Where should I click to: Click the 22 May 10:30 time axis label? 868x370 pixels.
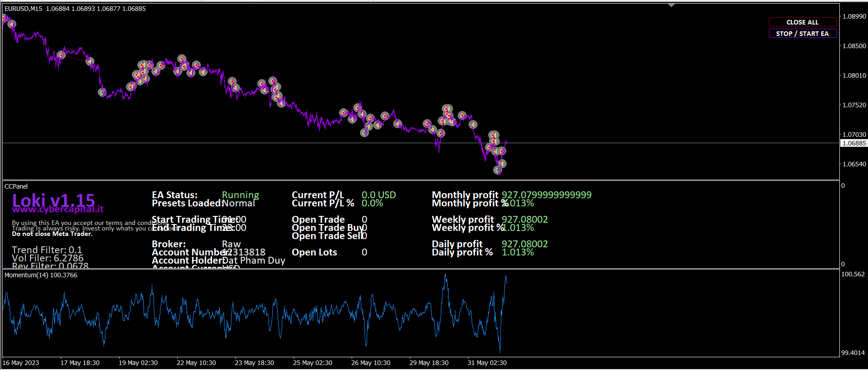click(196, 363)
